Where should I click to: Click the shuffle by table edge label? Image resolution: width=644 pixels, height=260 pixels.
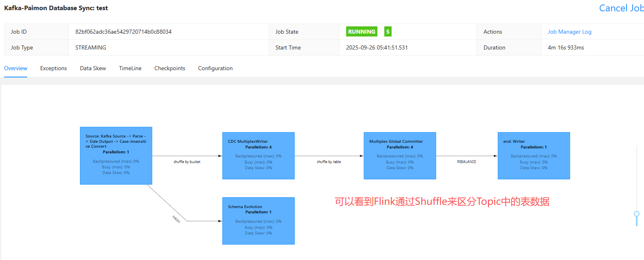pyautogui.click(x=329, y=162)
